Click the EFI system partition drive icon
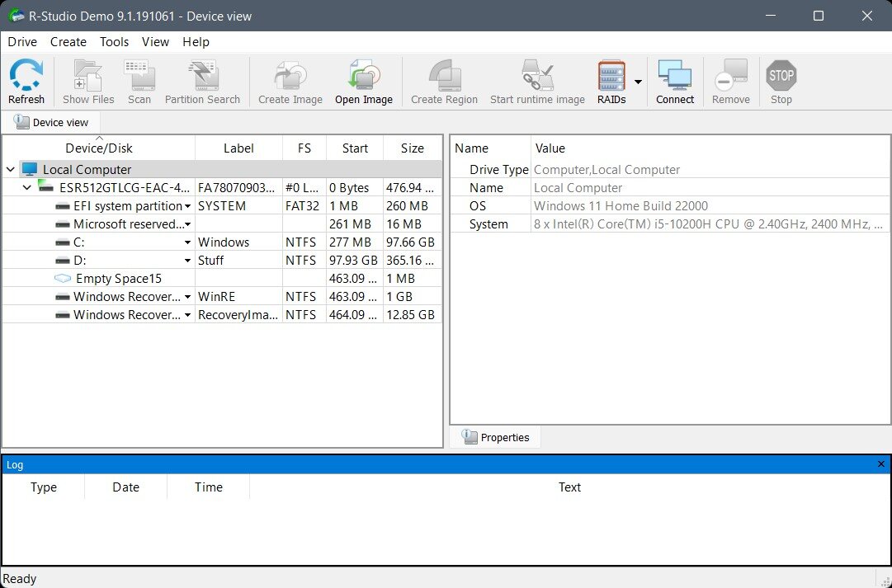Viewport: 892px width, 588px height. [63, 206]
